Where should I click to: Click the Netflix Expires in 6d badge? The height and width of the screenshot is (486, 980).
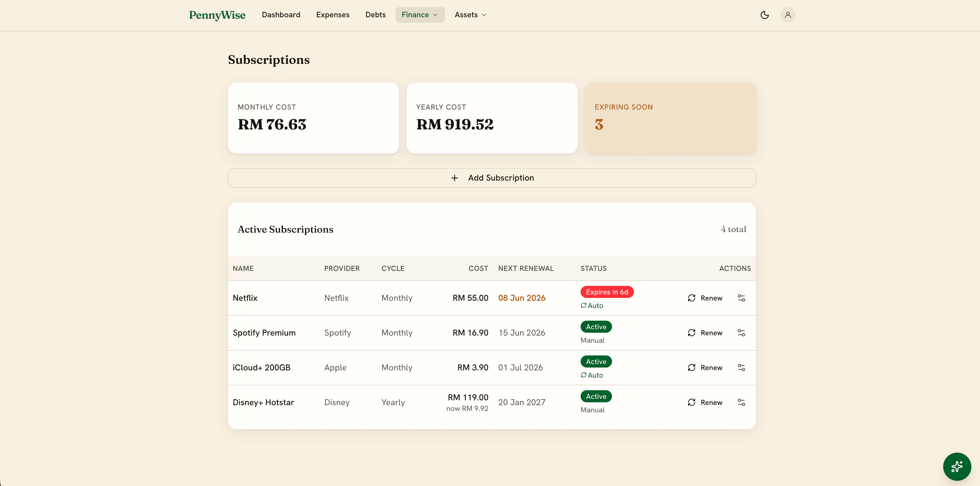[x=607, y=292]
